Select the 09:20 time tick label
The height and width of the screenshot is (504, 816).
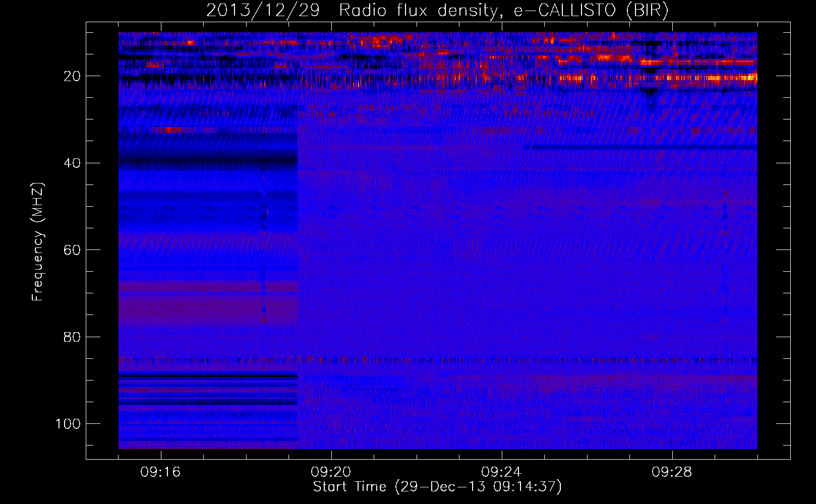331,472
